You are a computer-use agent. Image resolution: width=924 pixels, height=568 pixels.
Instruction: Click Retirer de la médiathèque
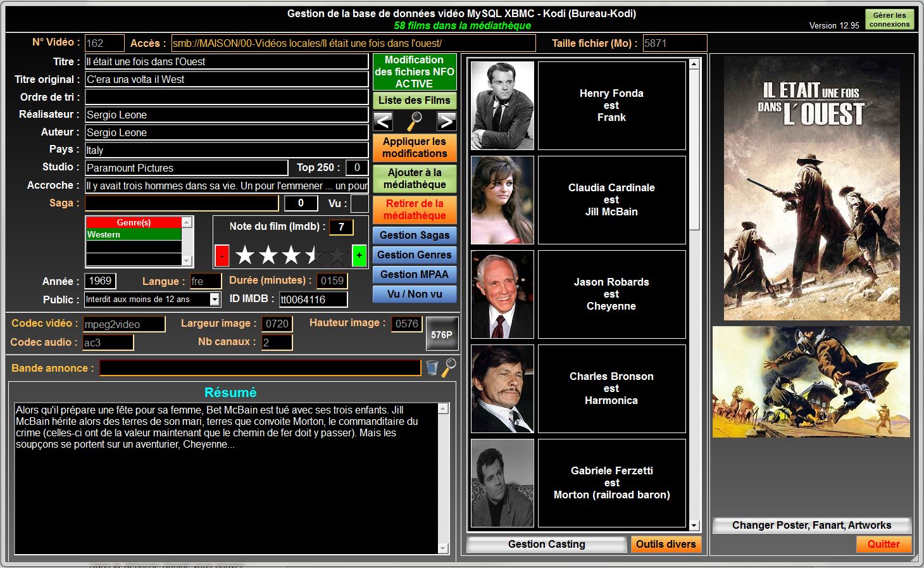point(415,210)
